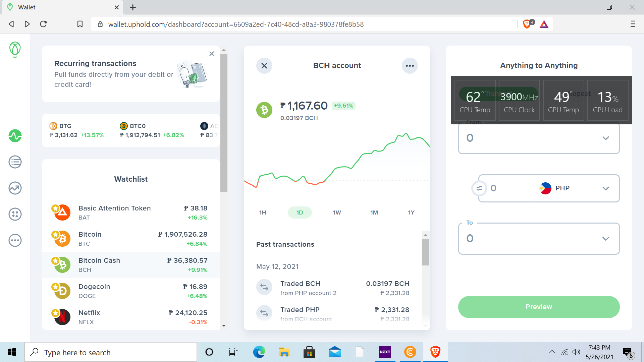Dismiss the Recurring transactions banner

click(212, 54)
